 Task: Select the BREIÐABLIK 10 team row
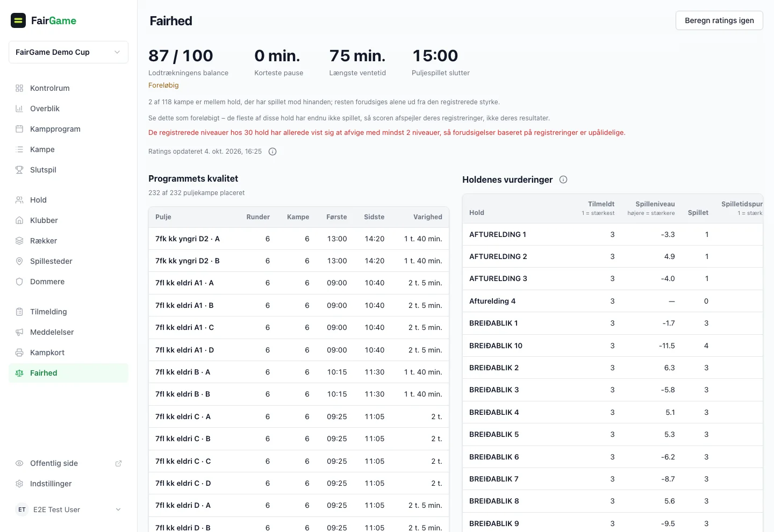click(x=613, y=346)
